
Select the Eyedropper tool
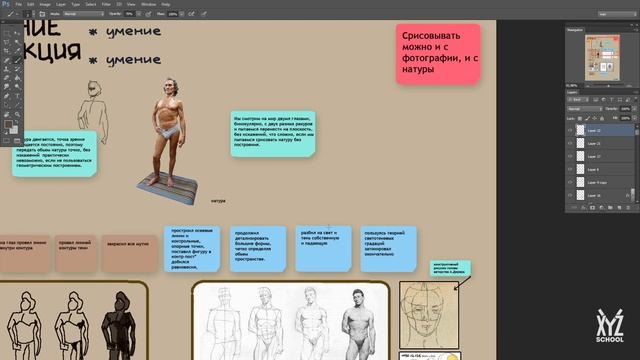tap(17, 51)
